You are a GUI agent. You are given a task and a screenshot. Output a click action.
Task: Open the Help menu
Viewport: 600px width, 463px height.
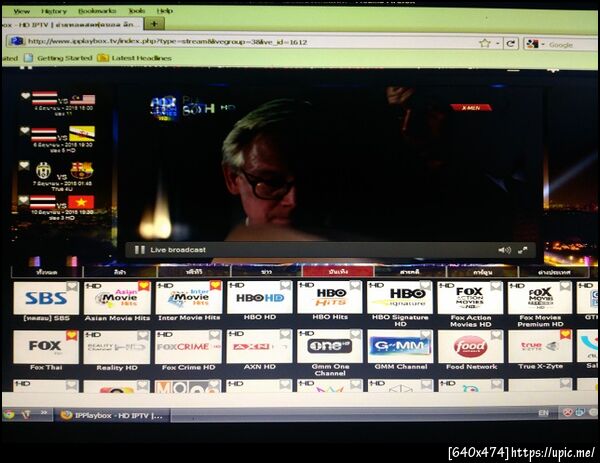tap(165, 11)
